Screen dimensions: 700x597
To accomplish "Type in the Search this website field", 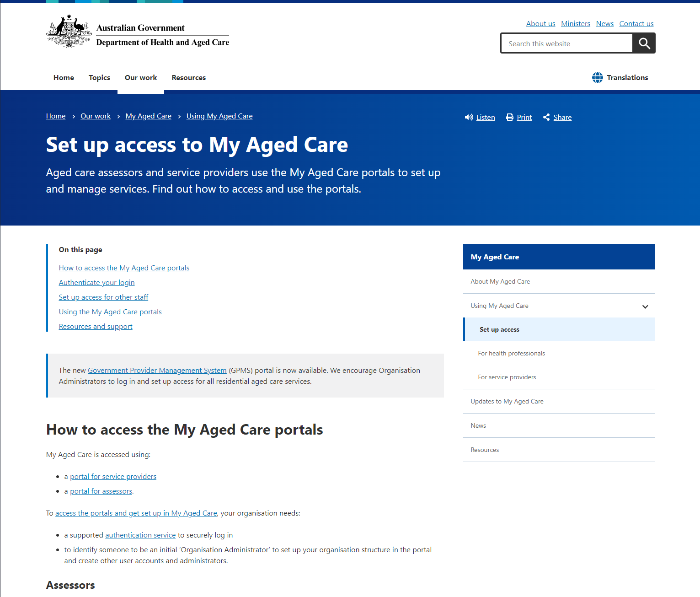I will click(567, 43).
